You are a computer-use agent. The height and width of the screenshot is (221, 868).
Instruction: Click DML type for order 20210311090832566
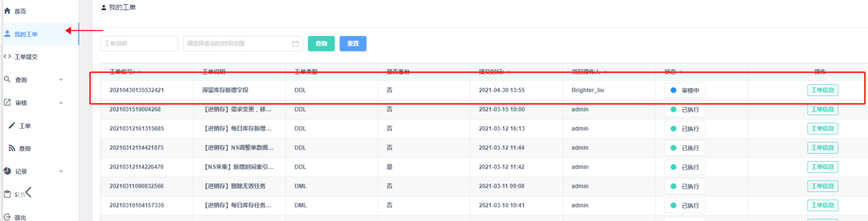tap(301, 186)
